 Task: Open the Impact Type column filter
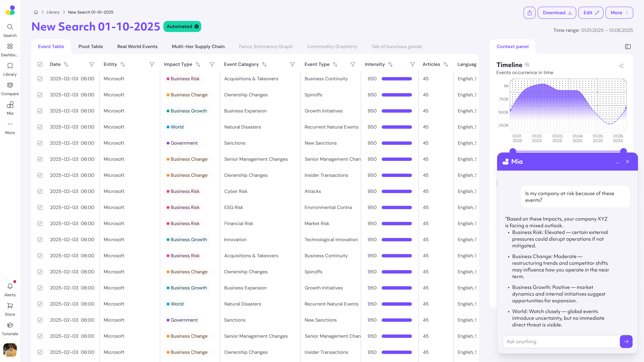pyautogui.click(x=212, y=65)
